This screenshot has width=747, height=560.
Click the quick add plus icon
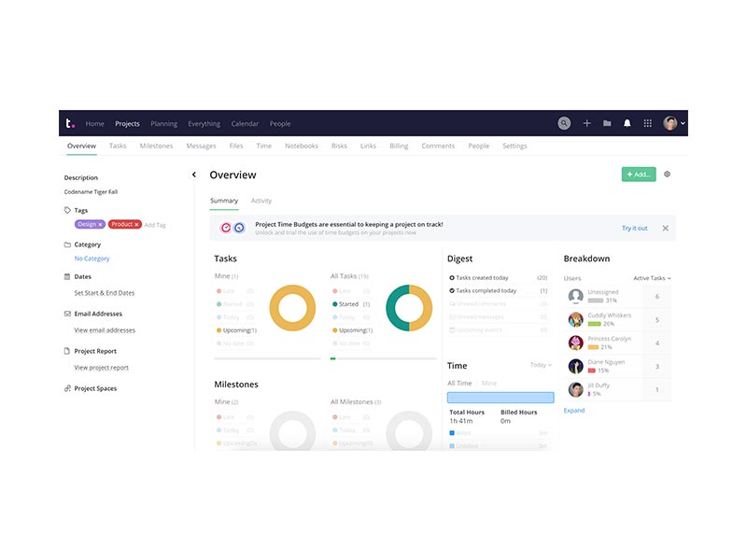(586, 122)
